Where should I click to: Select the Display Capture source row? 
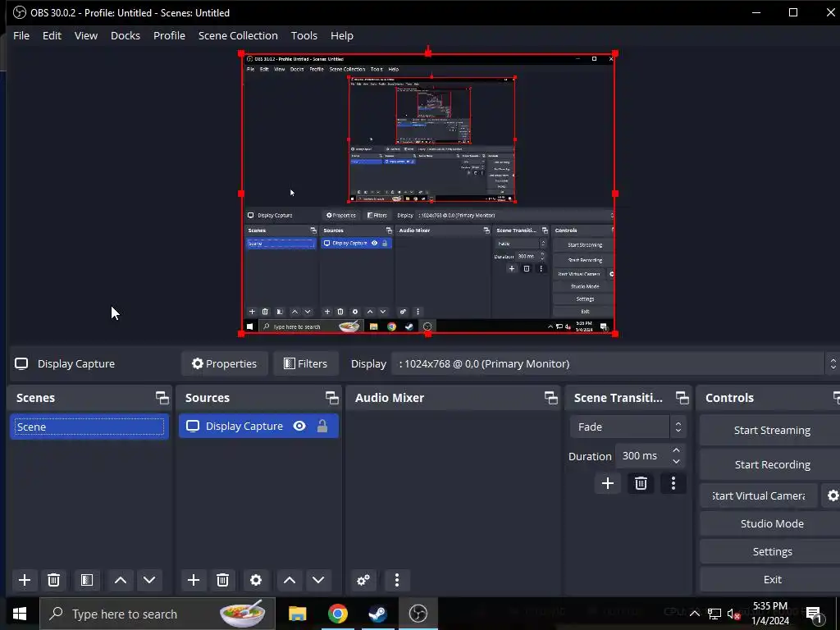(x=258, y=426)
